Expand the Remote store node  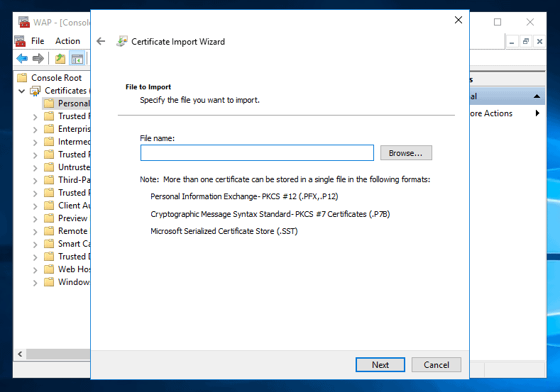[x=35, y=232]
